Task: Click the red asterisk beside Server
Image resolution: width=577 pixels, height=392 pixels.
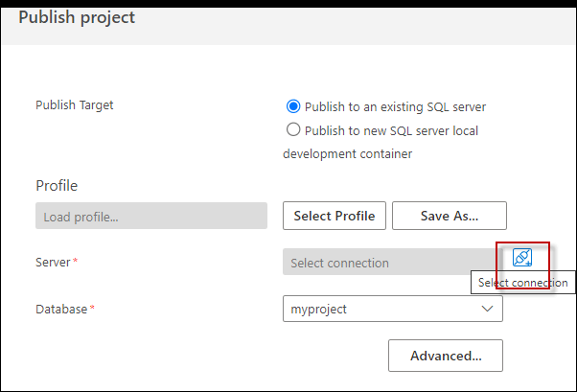Action: click(x=75, y=262)
